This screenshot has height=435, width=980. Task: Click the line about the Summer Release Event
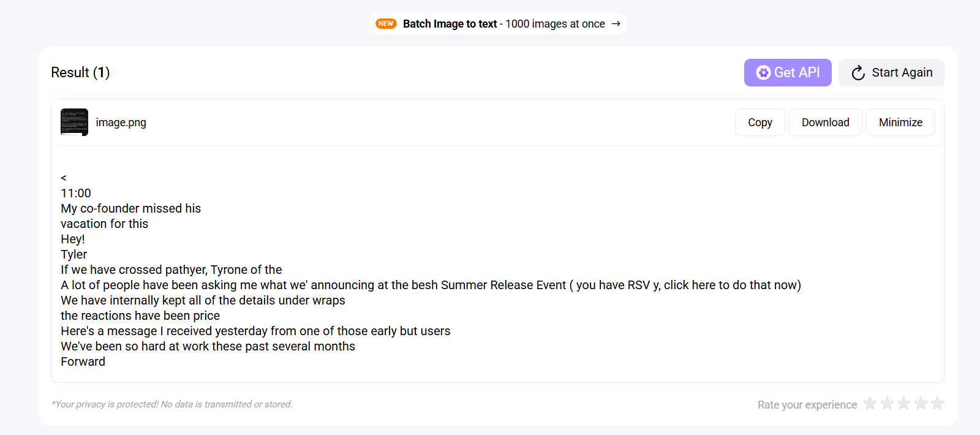431,285
